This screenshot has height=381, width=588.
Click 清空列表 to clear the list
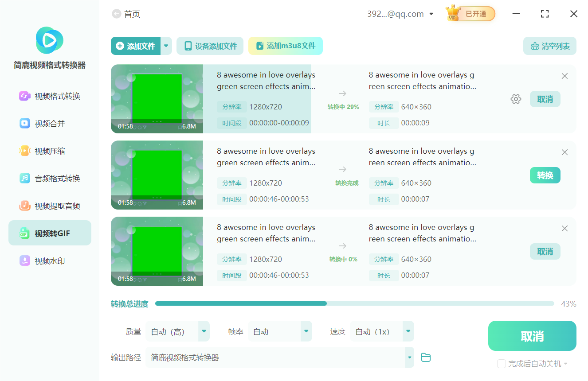[549, 46]
